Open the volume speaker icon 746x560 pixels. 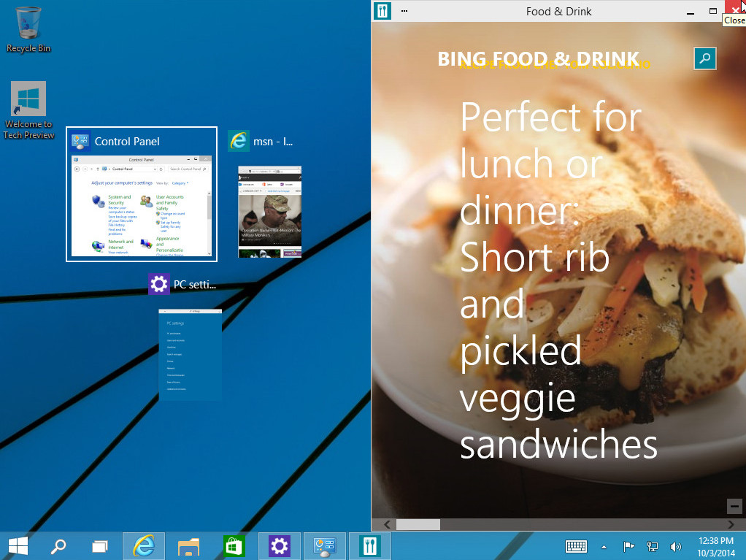[x=676, y=547]
